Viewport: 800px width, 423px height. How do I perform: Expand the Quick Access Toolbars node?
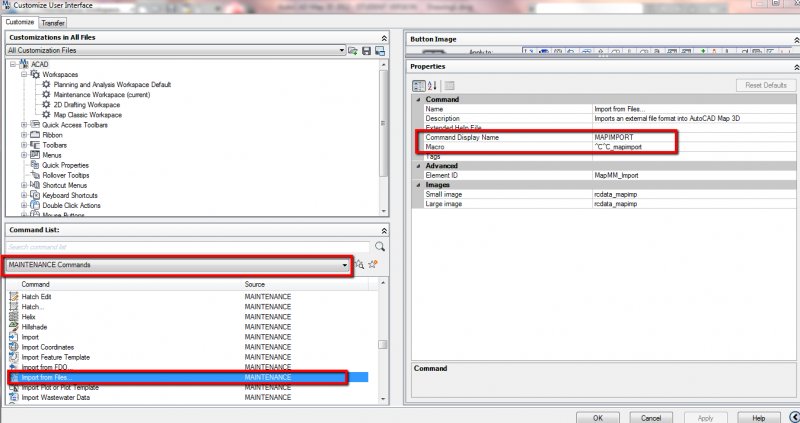[24, 125]
